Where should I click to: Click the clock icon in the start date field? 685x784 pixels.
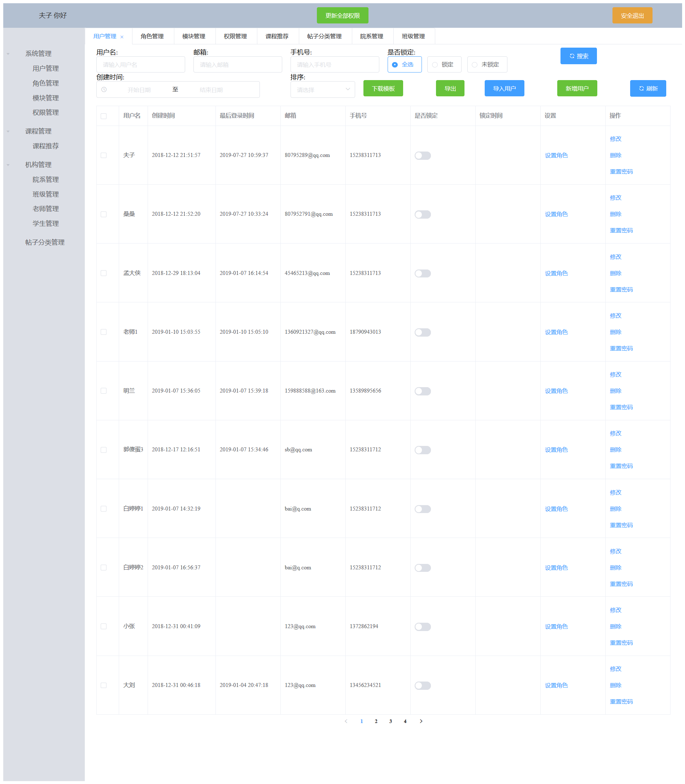pyautogui.click(x=103, y=89)
